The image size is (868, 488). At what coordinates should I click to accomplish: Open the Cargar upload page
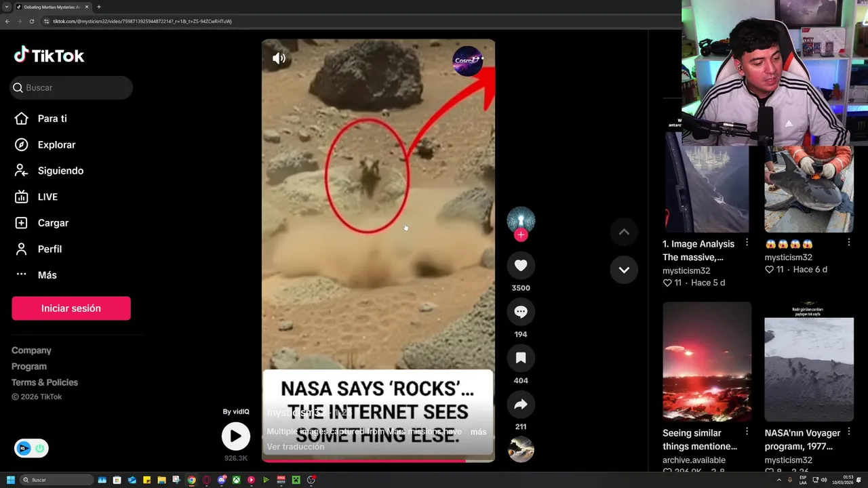[x=41, y=223]
